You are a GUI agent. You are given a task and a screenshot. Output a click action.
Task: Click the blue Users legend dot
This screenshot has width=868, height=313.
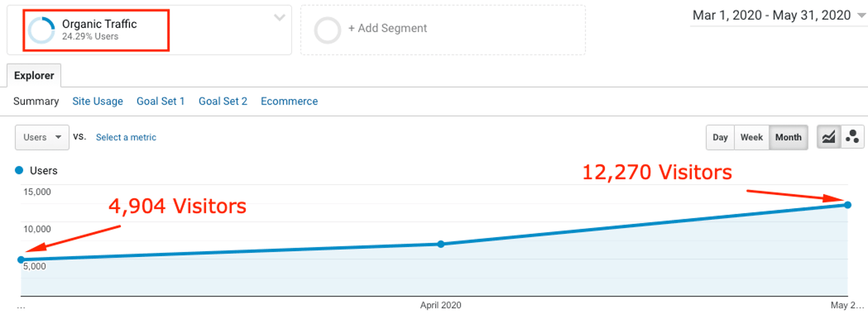[x=19, y=171]
